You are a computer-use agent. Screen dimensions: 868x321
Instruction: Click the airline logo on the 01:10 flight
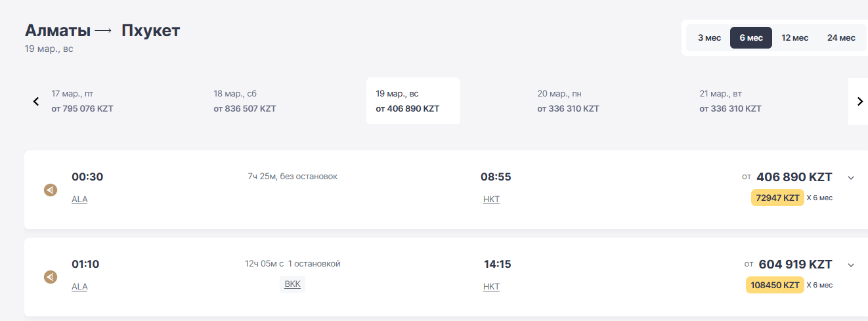point(51,277)
